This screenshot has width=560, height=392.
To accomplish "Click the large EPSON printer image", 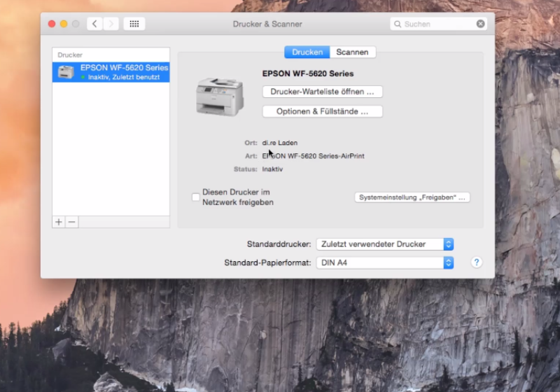I will coord(219,96).
